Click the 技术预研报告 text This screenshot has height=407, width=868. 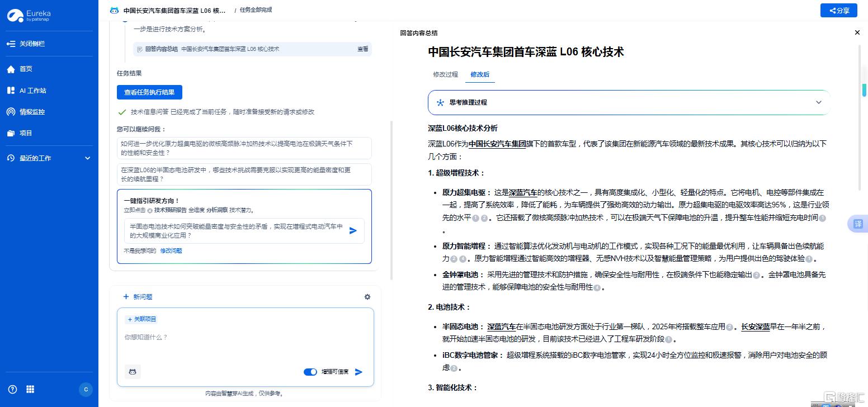(x=171, y=210)
